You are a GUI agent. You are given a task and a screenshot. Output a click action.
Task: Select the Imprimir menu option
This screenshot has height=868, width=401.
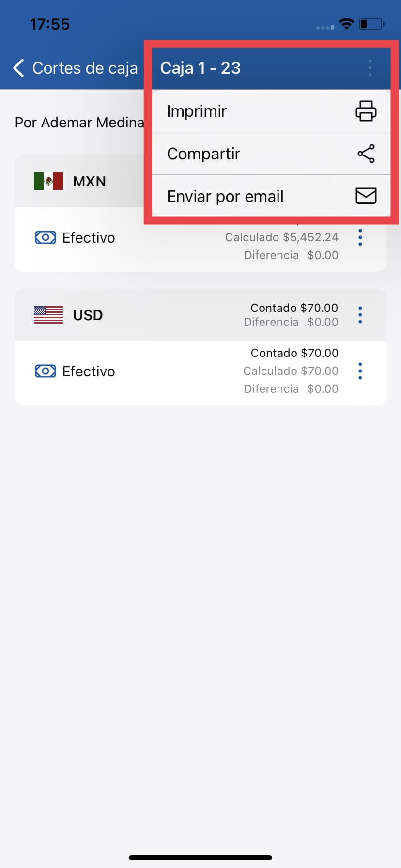tap(197, 111)
